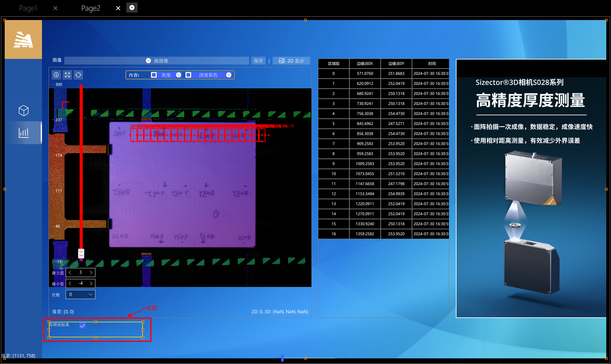The height and width of the screenshot is (364, 611).
Task: Click the depth image viewer canvas
Action: [180, 187]
